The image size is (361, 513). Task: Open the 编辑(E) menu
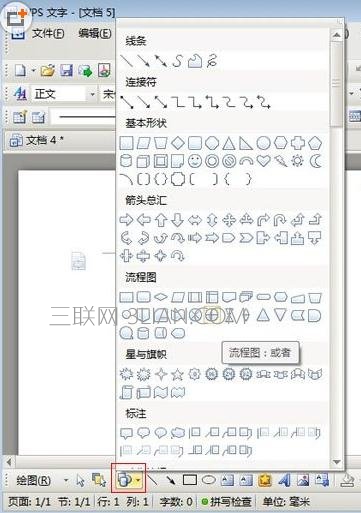[95, 33]
